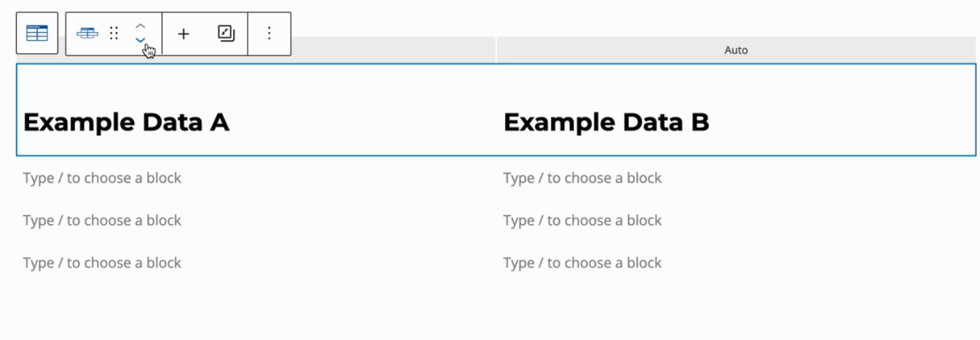Click the Auto column width header
Viewport: 980px width, 340px height.
tap(736, 50)
